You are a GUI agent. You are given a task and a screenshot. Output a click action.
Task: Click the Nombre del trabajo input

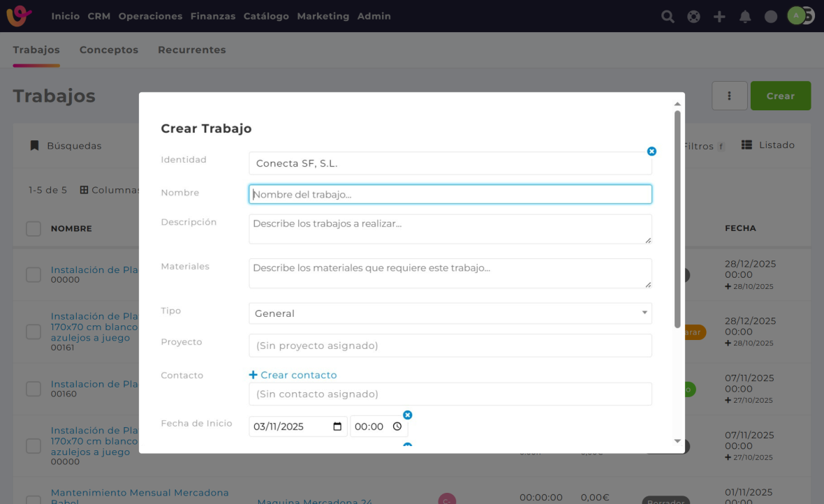pos(450,194)
